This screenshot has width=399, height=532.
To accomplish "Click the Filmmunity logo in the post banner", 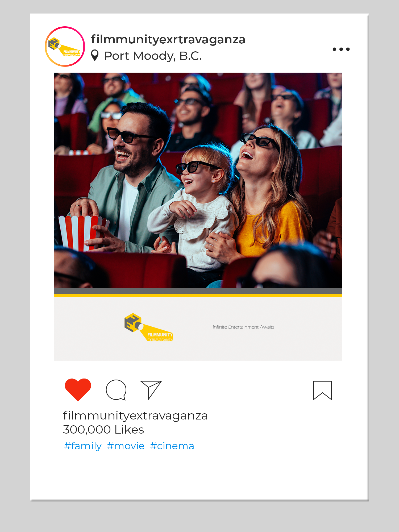I will [x=149, y=327].
